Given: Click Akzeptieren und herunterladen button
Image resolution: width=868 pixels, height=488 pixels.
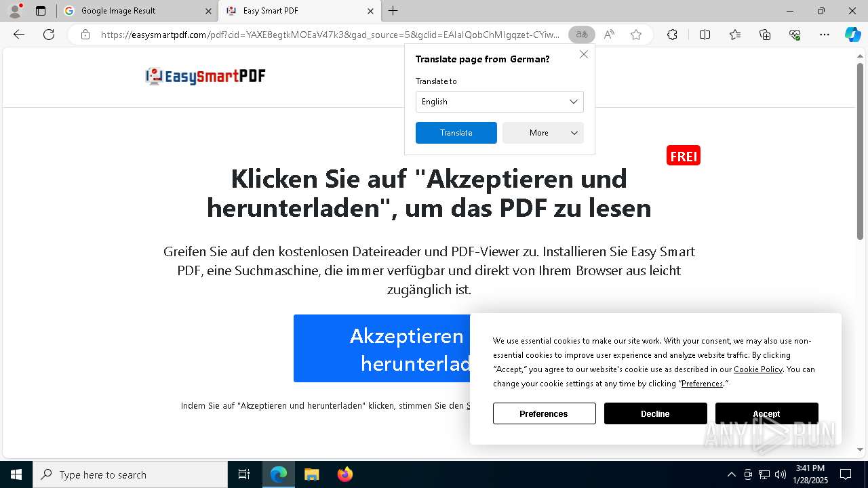Looking at the screenshot, I should [382, 348].
